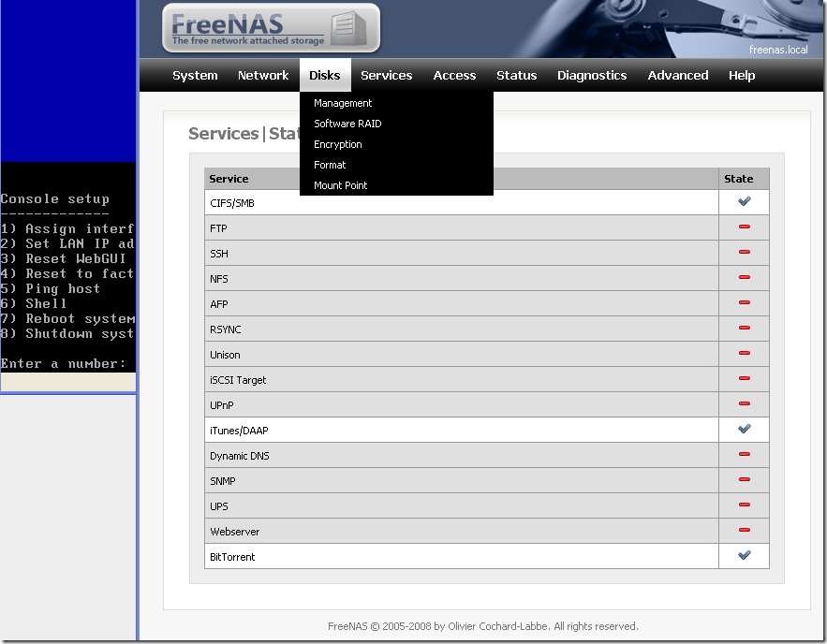Click the 'Enter a number:' console prompt
The width and height of the screenshot is (827, 644).
(x=64, y=363)
